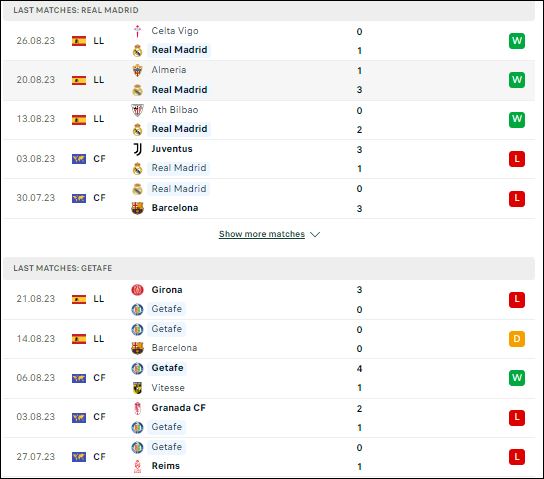
Task: Open the Show more matches link
Action: tap(262, 234)
